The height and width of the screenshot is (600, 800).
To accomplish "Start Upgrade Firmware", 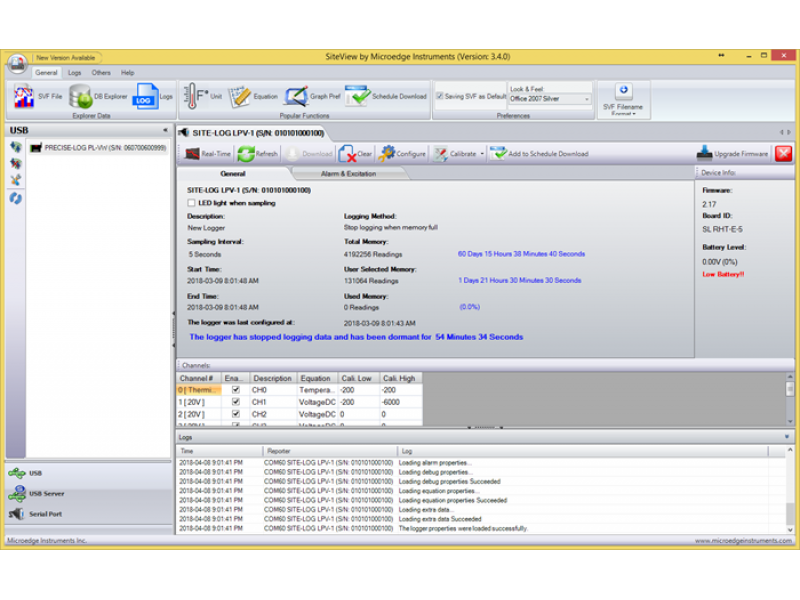I will (732, 154).
